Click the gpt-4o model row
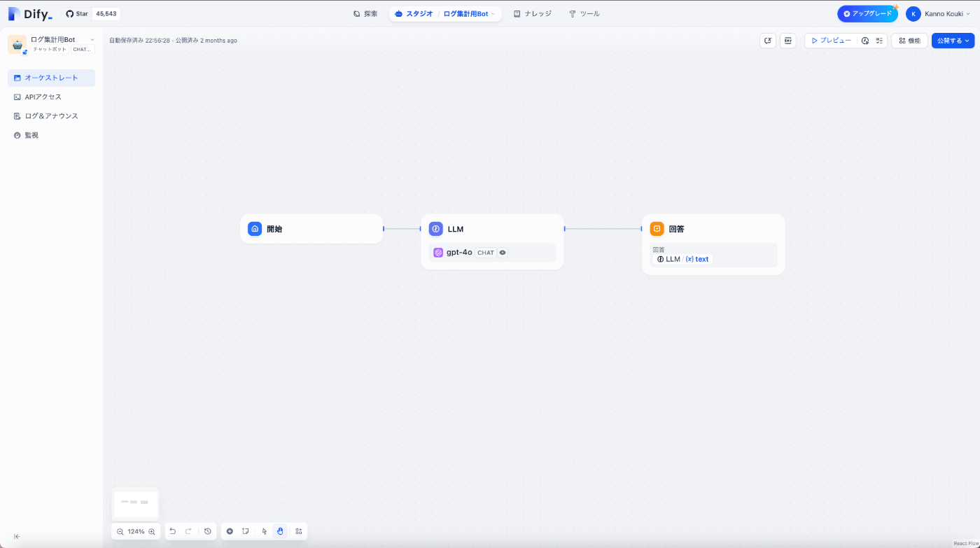The height and width of the screenshot is (548, 980). (492, 253)
